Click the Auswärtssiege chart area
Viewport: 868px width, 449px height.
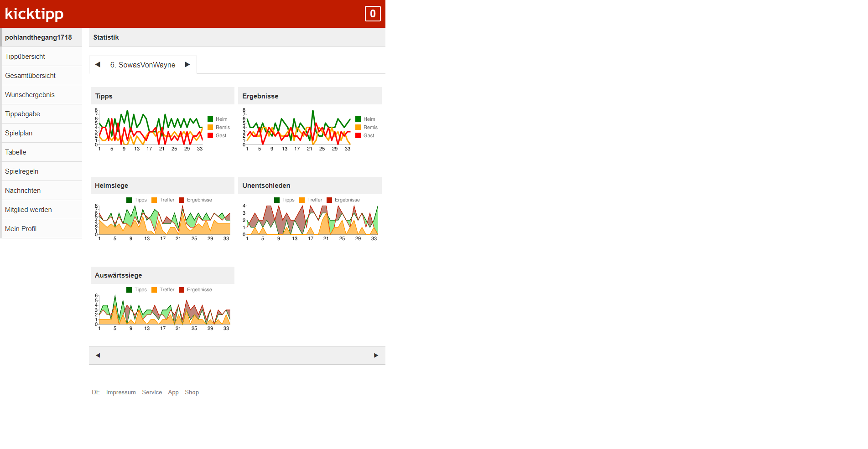pyautogui.click(x=164, y=311)
